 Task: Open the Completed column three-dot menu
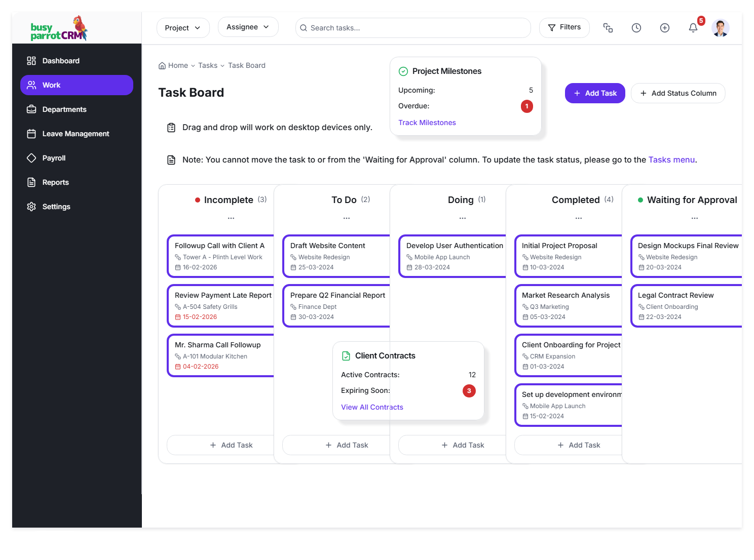pos(579,218)
